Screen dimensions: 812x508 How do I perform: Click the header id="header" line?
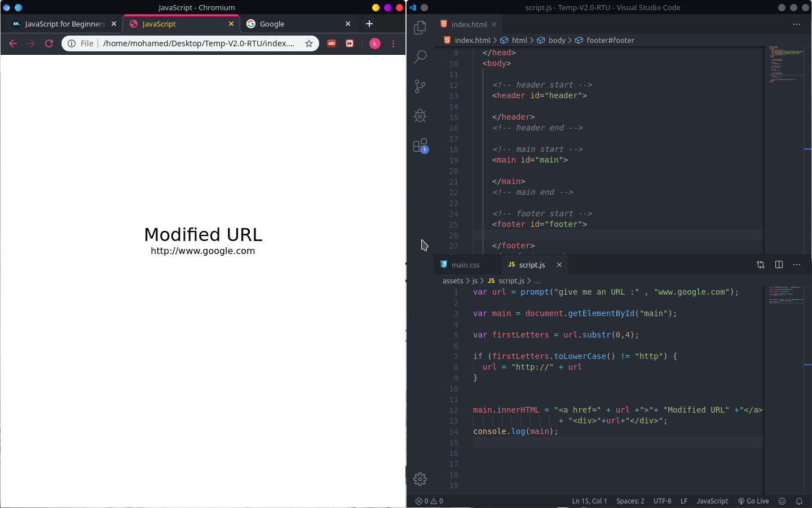(x=540, y=95)
